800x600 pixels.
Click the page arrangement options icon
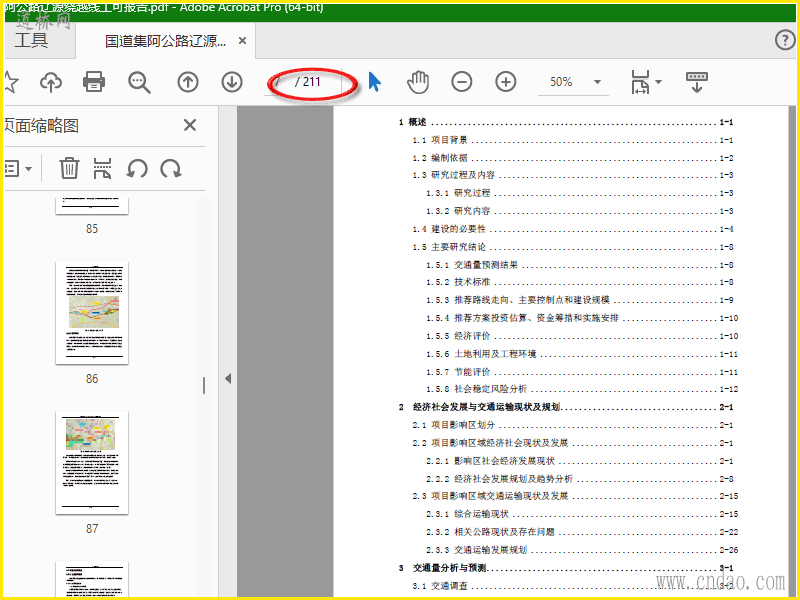pos(103,168)
